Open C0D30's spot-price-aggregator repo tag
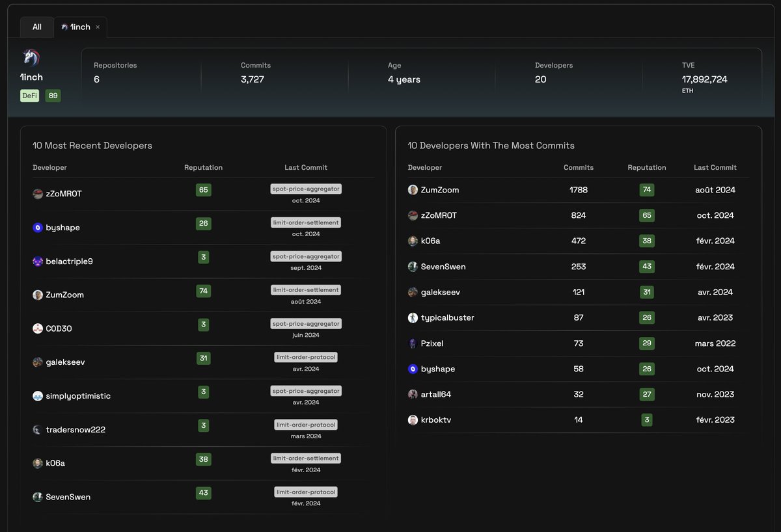This screenshot has width=781, height=532. pyautogui.click(x=306, y=323)
